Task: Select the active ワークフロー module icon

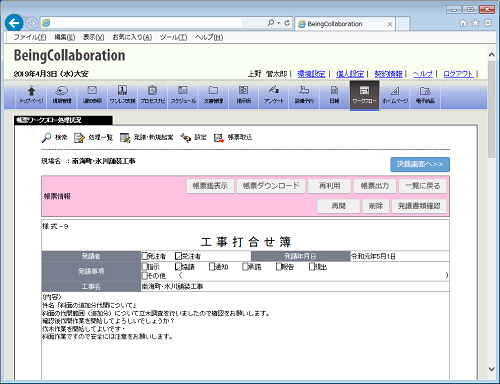Action: click(x=364, y=95)
